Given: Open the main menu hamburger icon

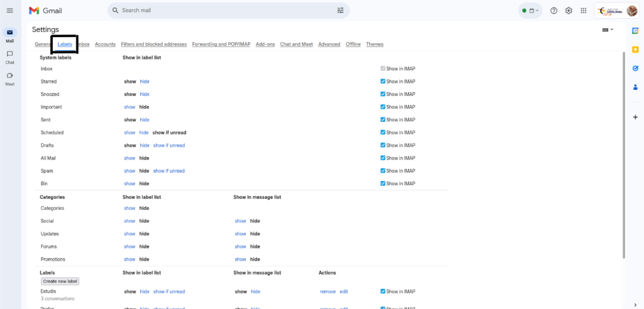Looking at the screenshot, I should 9,11.
